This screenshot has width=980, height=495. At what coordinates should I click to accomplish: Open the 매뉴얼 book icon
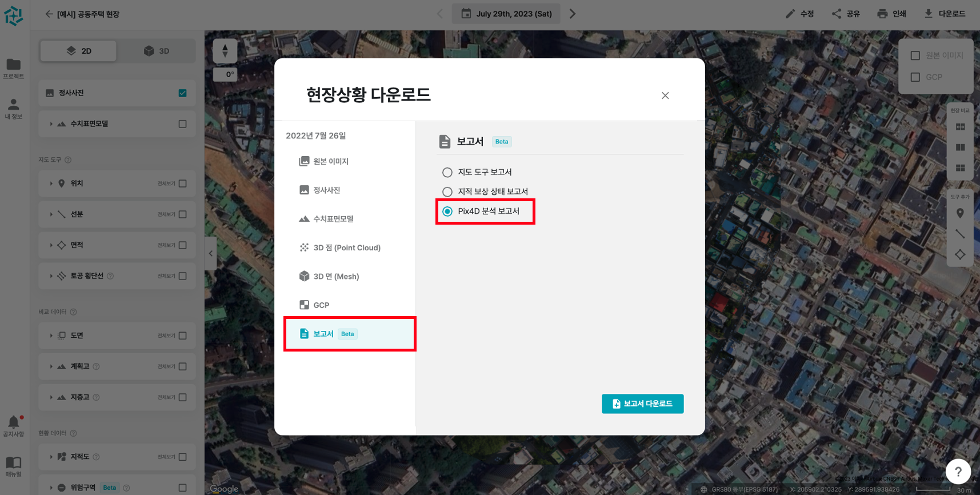(x=14, y=462)
